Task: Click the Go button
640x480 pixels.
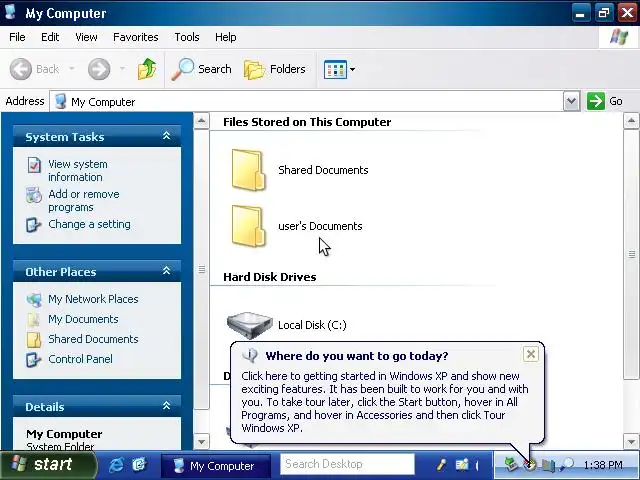Action: click(x=605, y=101)
